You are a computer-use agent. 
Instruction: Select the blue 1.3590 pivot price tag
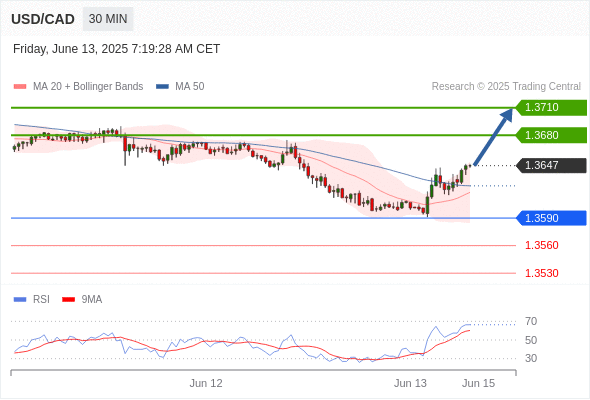(x=551, y=218)
